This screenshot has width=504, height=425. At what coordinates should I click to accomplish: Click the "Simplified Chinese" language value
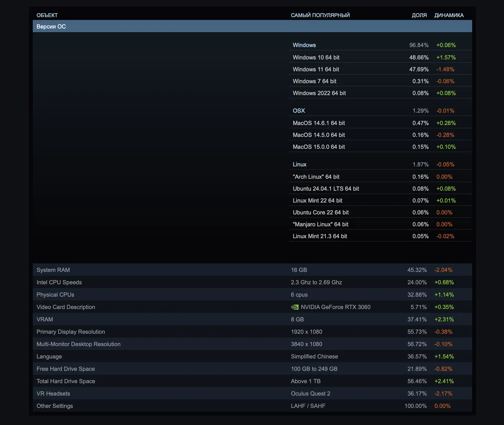pyautogui.click(x=314, y=356)
